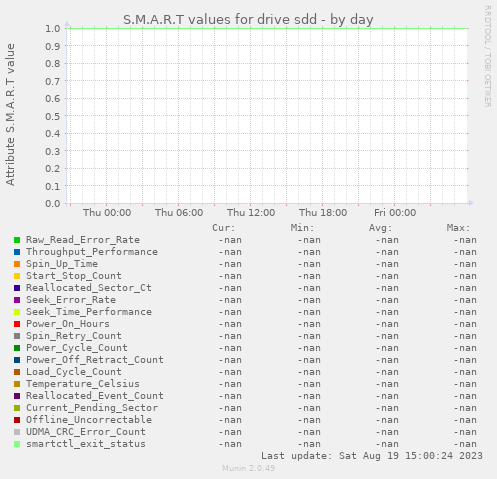
Task: Click the Last update timestamp text
Action: [x=372, y=456]
